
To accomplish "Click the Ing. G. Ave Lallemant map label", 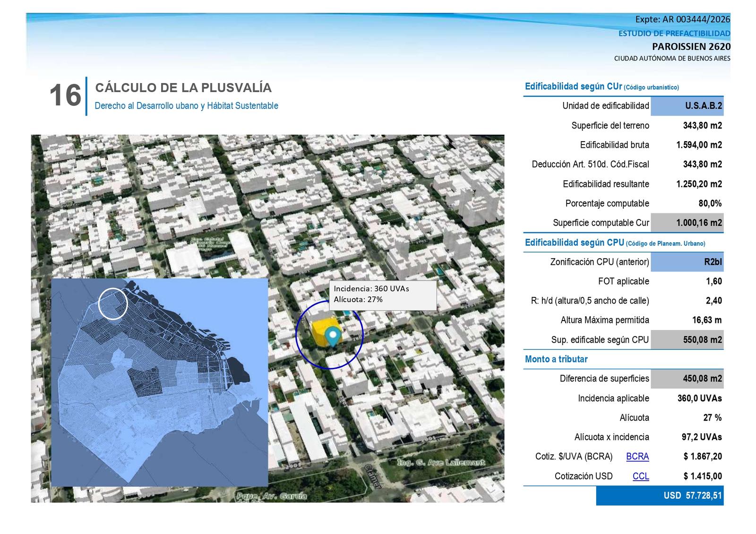I will click(441, 462).
